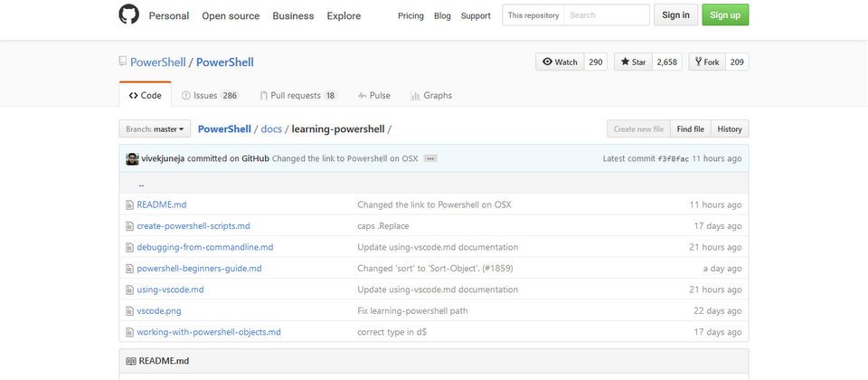Click the repository book icon beside PowerShell

coord(123,62)
